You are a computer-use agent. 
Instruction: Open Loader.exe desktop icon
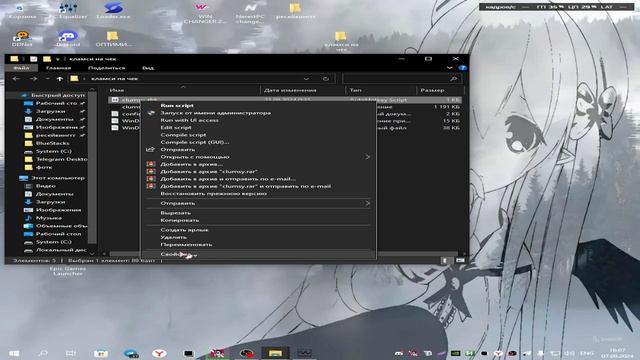pos(113,11)
